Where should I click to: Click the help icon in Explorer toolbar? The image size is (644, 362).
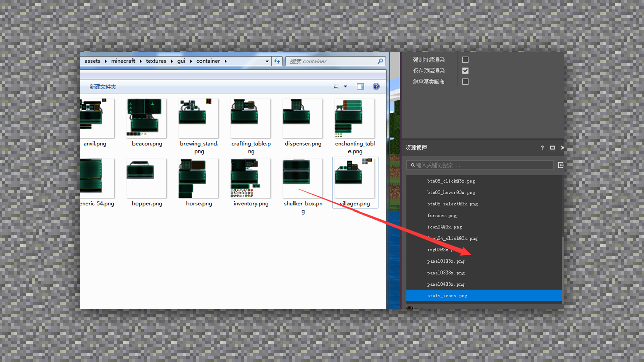pyautogui.click(x=376, y=87)
